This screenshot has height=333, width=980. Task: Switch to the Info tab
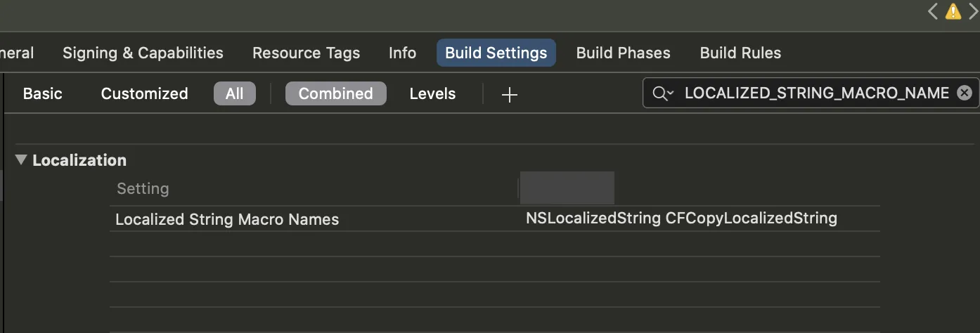[402, 53]
